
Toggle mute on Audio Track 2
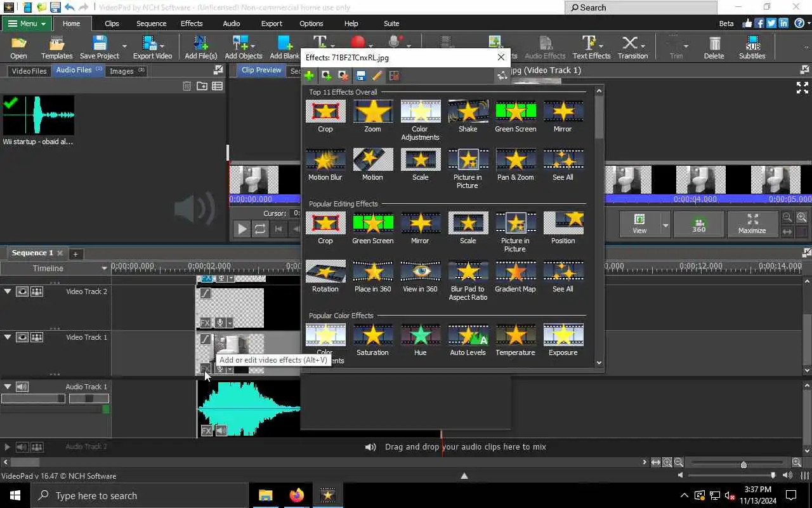coord(22,447)
